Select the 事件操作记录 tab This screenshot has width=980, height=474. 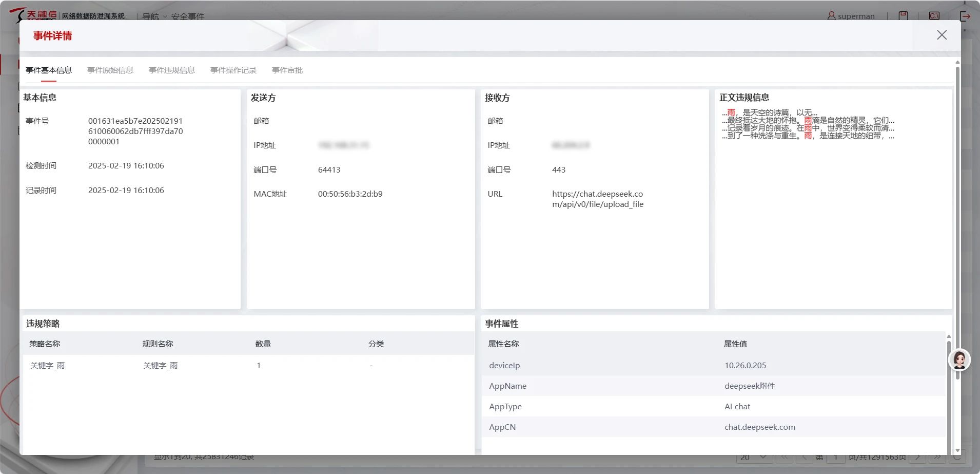[233, 70]
